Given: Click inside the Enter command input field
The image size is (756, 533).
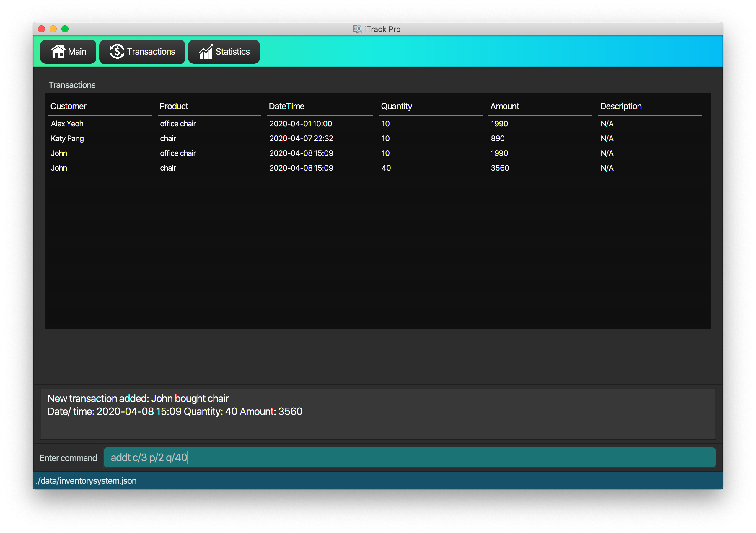Looking at the screenshot, I should click(x=409, y=457).
